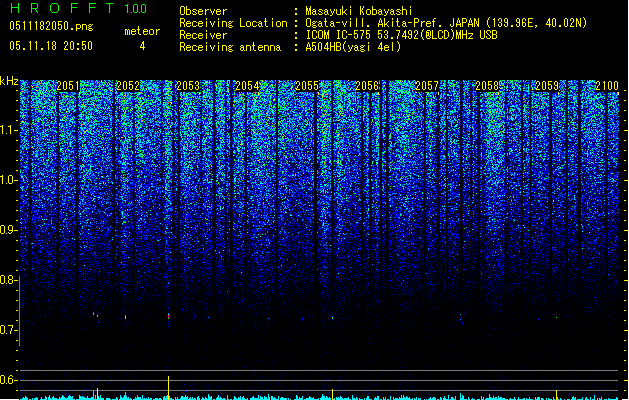The height and width of the screenshot is (400, 629).
Task: Click the 2054 time marker
Action: pos(248,86)
